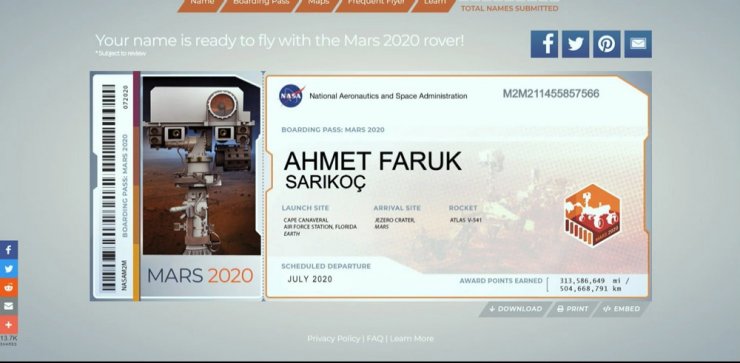740x363 pixels.
Task: Share boarding pass on Facebook, top icon
Action: click(544, 44)
